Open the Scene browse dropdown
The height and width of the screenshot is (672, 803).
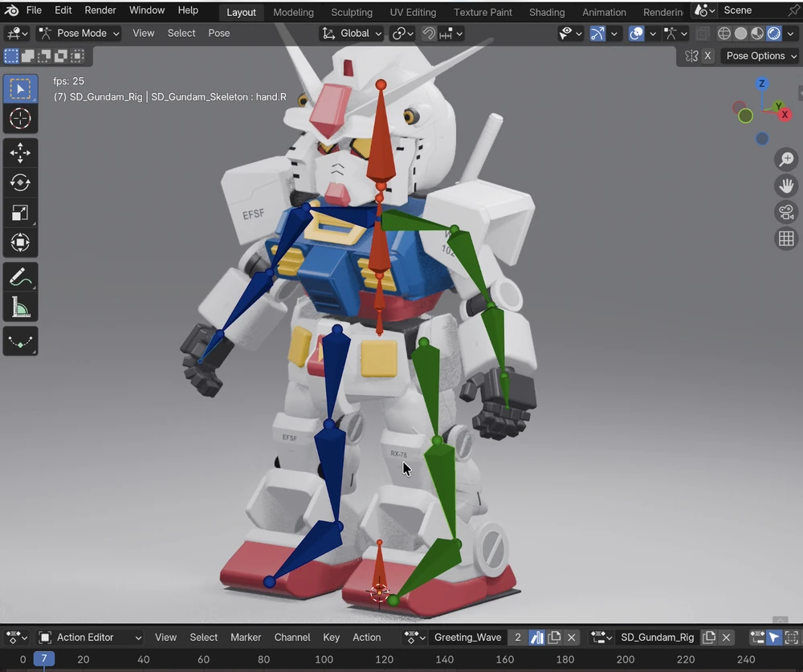(x=705, y=10)
